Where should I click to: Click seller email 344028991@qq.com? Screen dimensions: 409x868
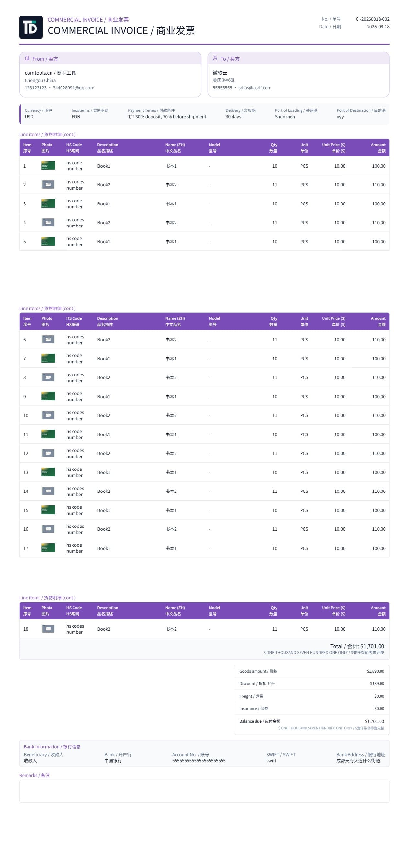point(74,88)
